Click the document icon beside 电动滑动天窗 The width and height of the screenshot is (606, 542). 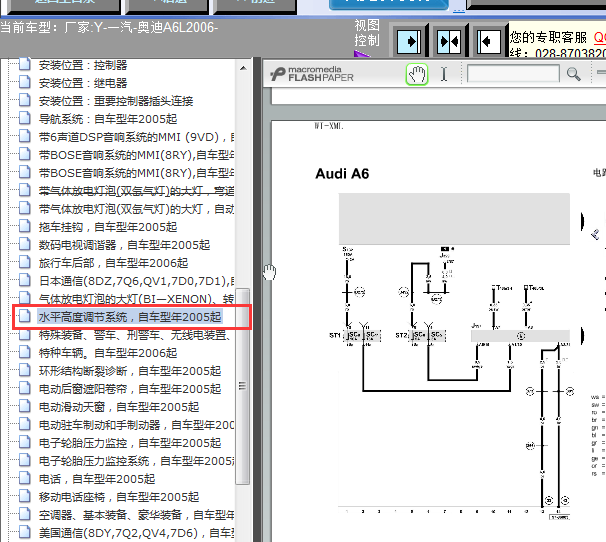coord(25,406)
